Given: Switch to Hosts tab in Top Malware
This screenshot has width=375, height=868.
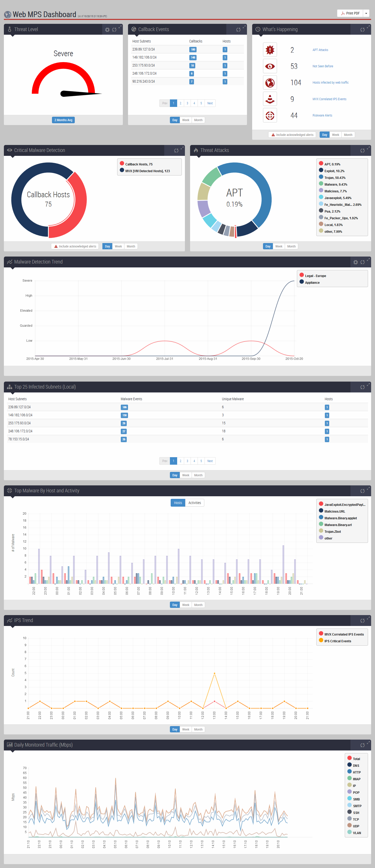Looking at the screenshot, I should (x=178, y=503).
